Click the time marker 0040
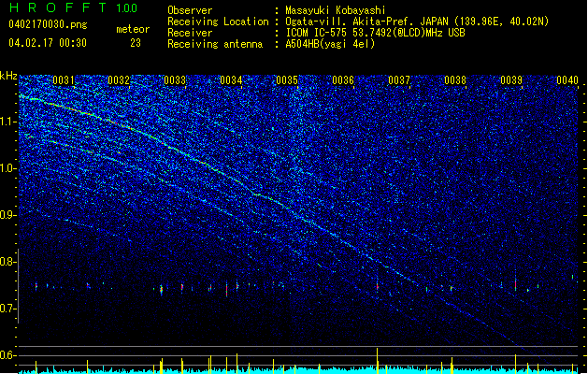 click(567, 80)
